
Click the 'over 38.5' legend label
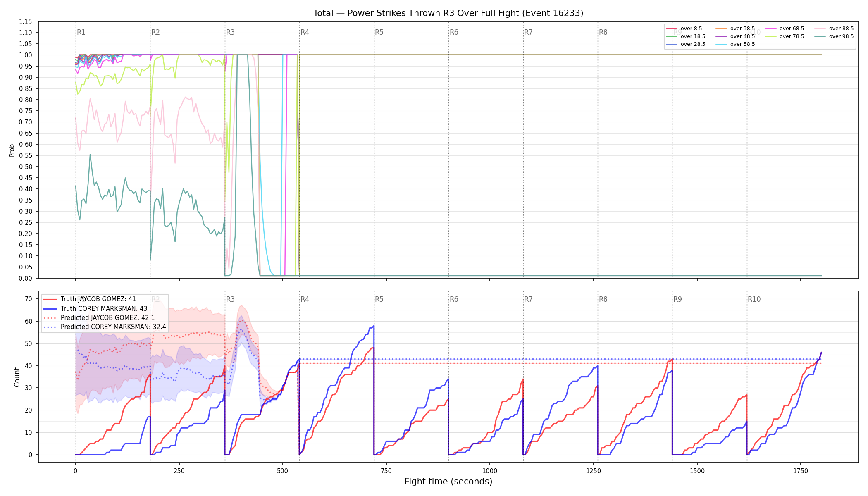coord(742,29)
